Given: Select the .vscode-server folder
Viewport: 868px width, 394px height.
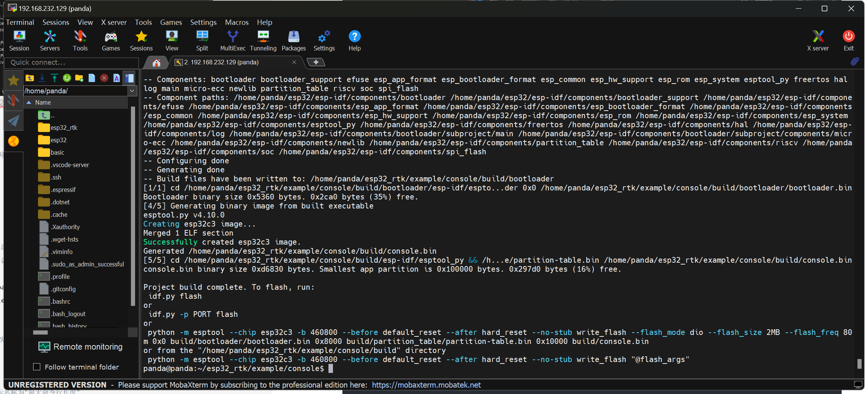Looking at the screenshot, I should tap(64, 165).
